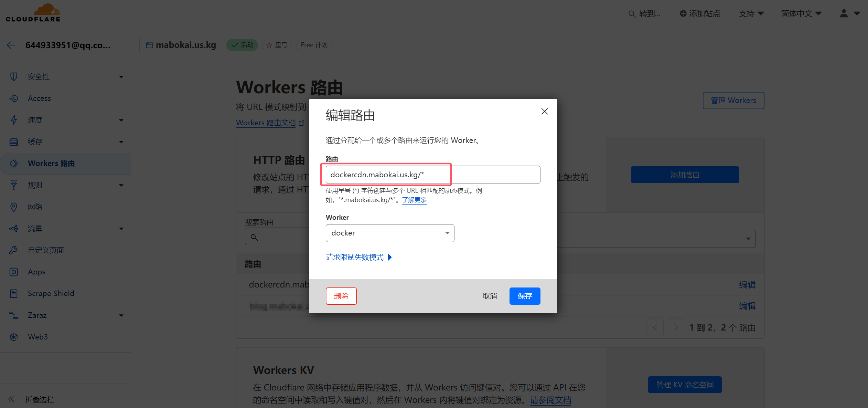Select the 网络 network icon
Image resolution: width=868 pixels, height=408 pixels.
[14, 207]
